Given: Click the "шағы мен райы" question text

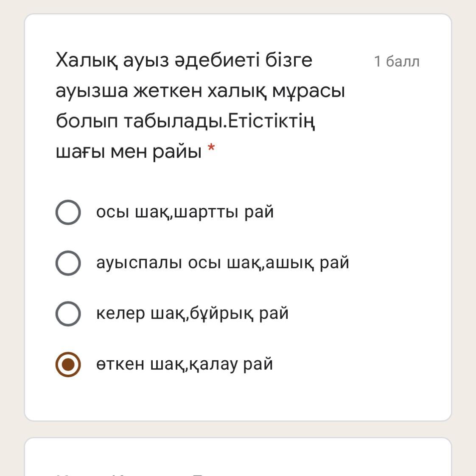Looking at the screenshot, I should click(129, 152).
